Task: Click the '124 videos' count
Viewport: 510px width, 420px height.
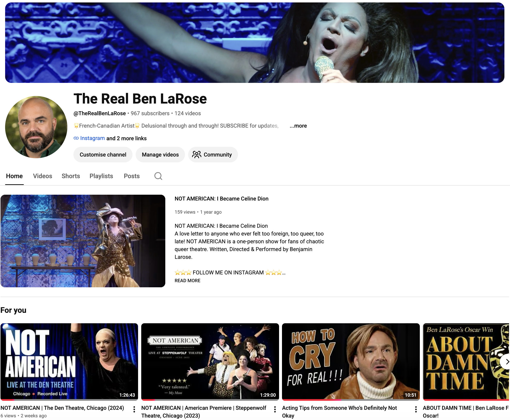Action: coord(188,113)
